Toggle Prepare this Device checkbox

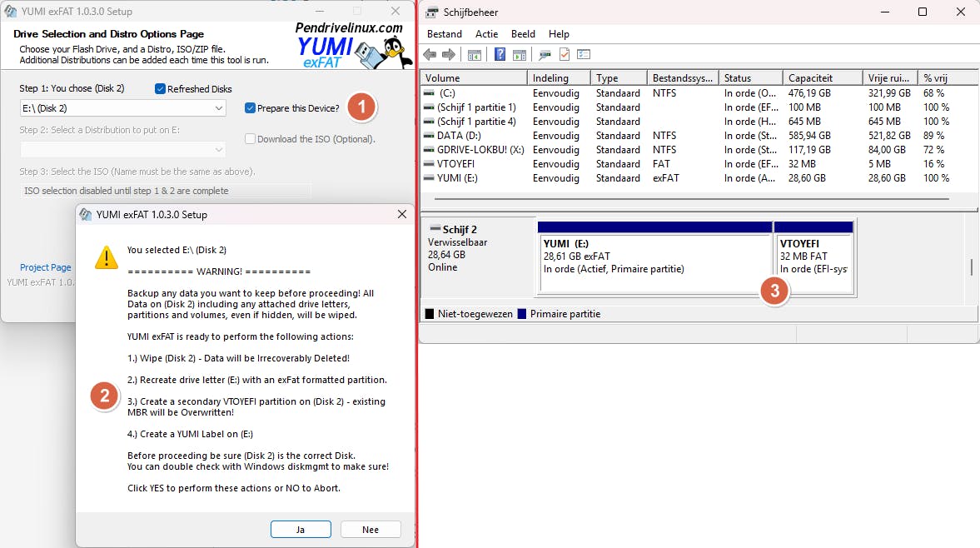tap(250, 108)
